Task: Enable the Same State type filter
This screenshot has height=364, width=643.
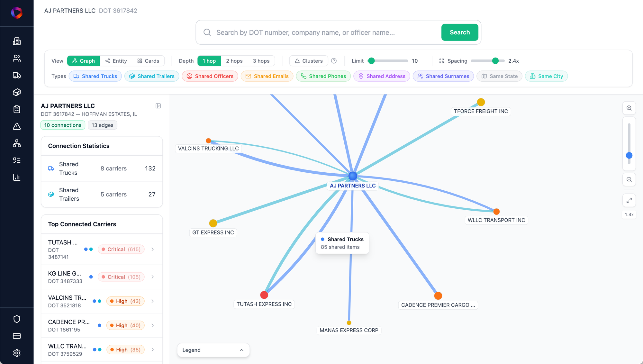Action: point(499,76)
